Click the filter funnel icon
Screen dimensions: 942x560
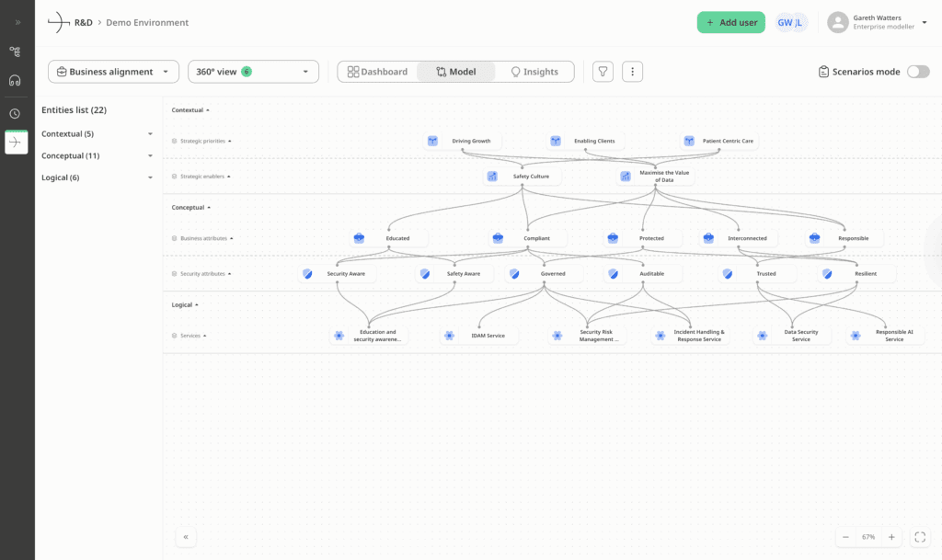(x=603, y=72)
